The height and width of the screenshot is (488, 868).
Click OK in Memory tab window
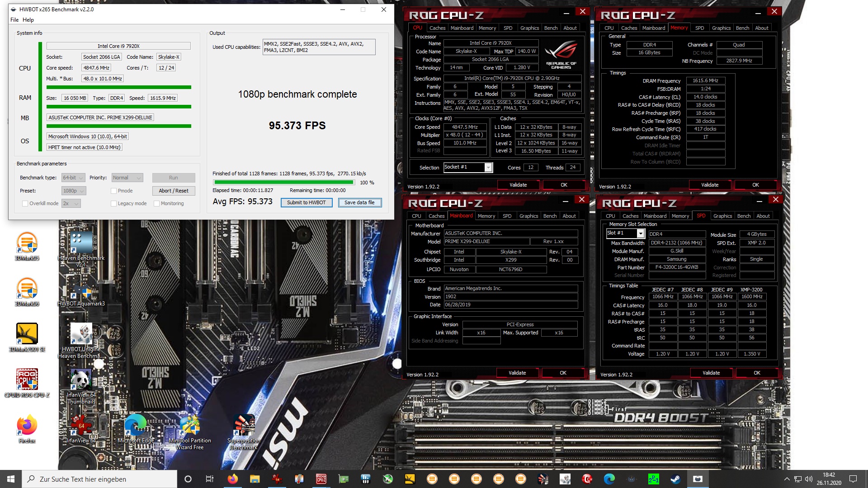[x=755, y=185]
